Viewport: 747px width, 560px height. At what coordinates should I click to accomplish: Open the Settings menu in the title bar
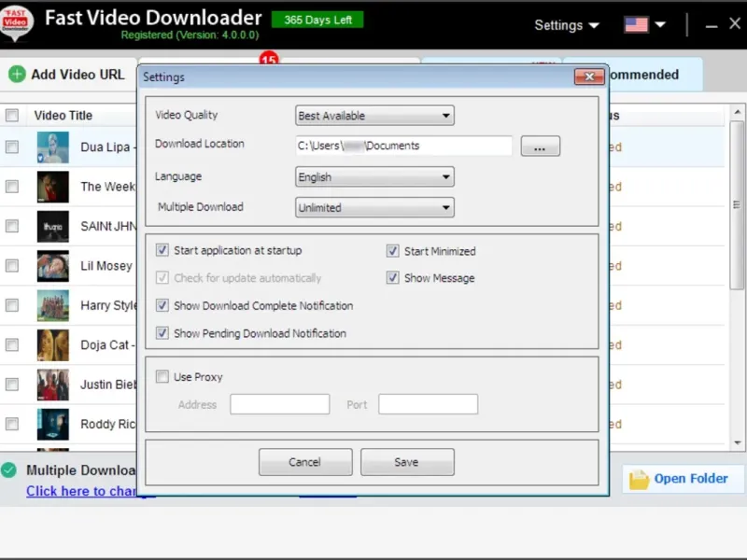pos(567,25)
